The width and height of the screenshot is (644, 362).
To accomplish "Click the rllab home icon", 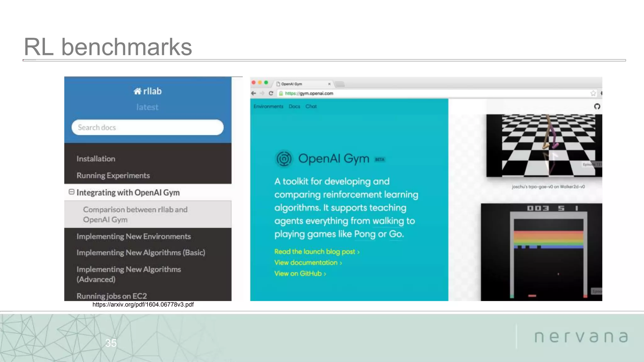I will [137, 91].
